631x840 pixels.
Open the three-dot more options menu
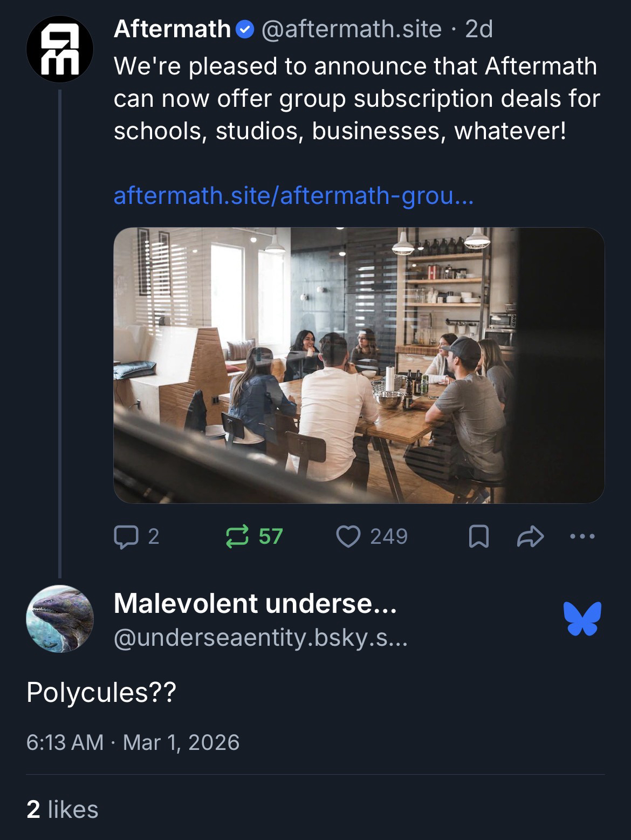point(582,537)
